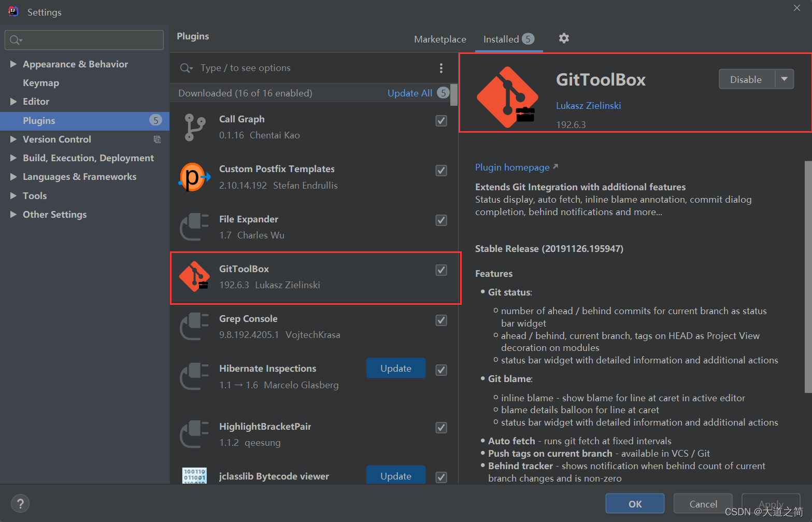Switch to the Installed tab

[x=509, y=39]
